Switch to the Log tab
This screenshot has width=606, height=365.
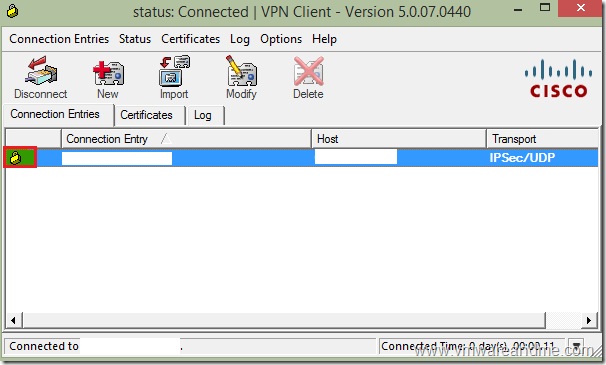tap(205, 115)
